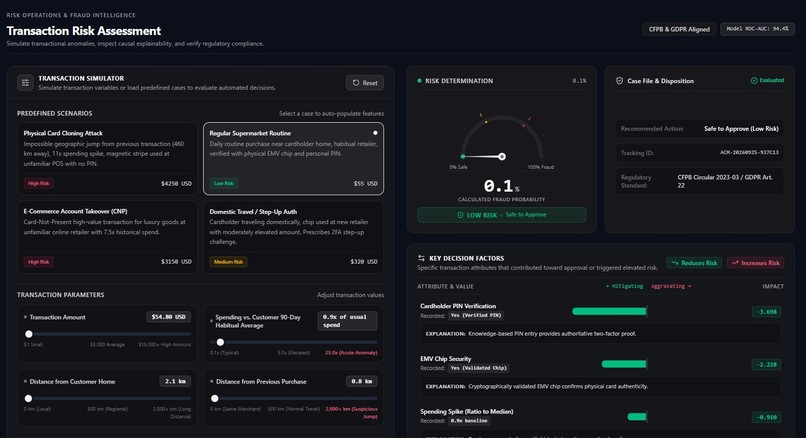This screenshot has height=438, width=806.
Task: Click the $54.80 USD amount value
Action: tap(169, 317)
